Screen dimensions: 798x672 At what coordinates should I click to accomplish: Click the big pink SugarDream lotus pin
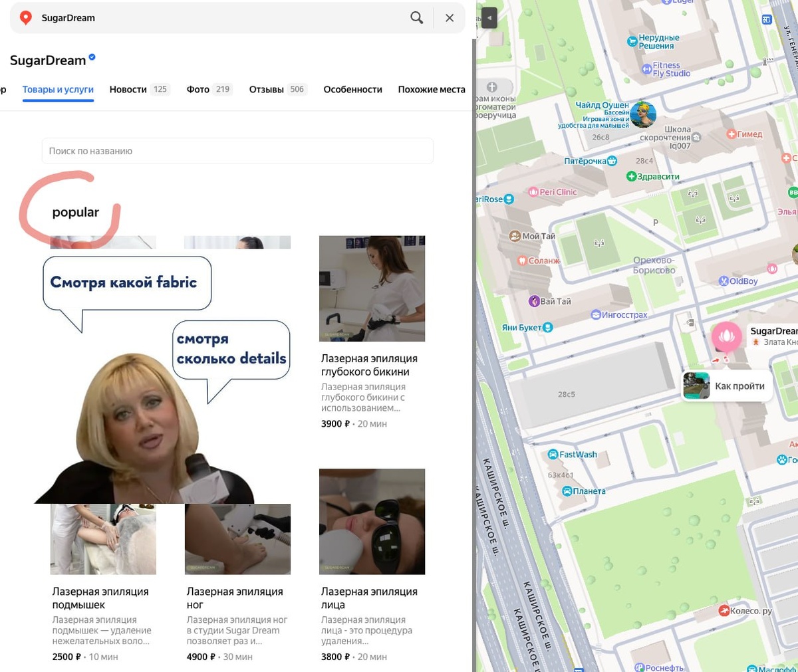coord(727,337)
